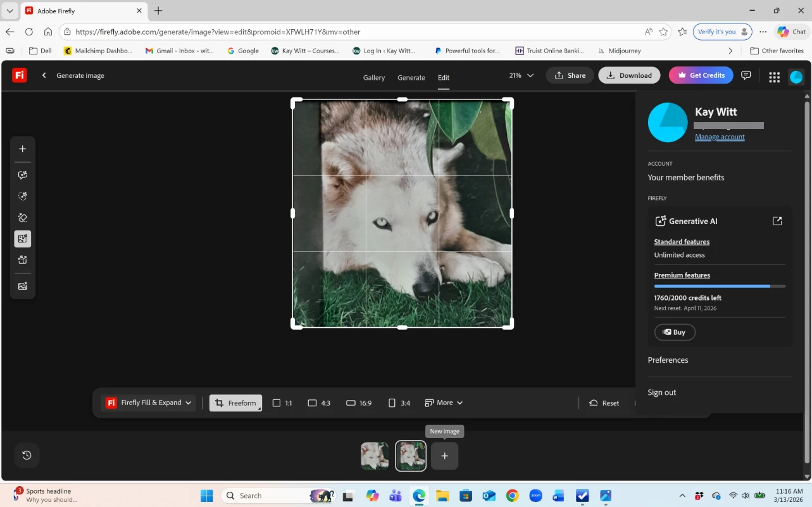Choose the 16:9 aspect ratio
This screenshot has height=507, width=812.
pos(359,403)
